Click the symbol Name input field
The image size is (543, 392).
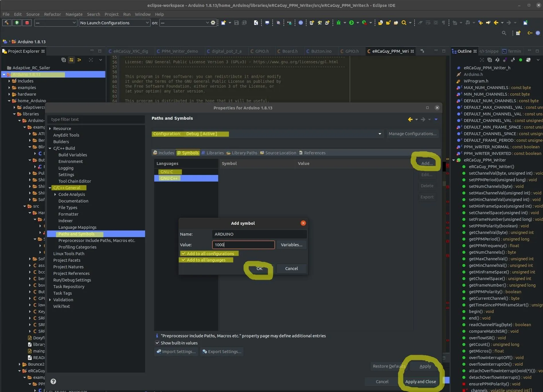tap(259, 234)
